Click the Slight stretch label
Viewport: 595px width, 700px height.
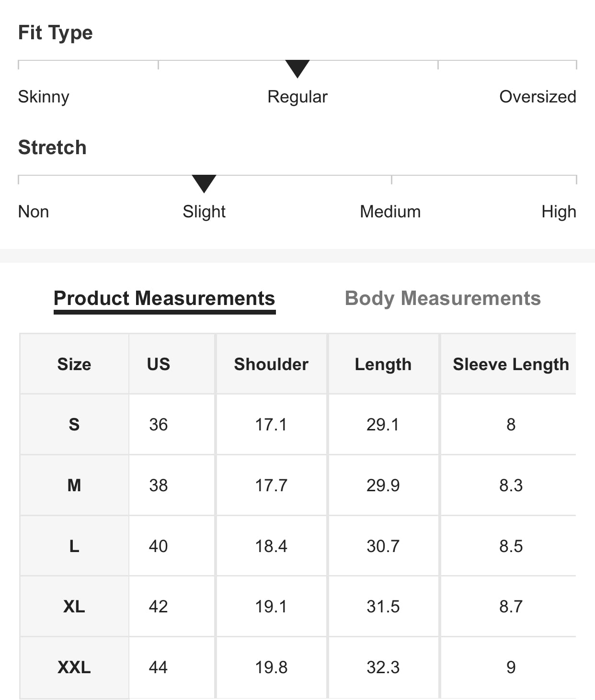(204, 212)
